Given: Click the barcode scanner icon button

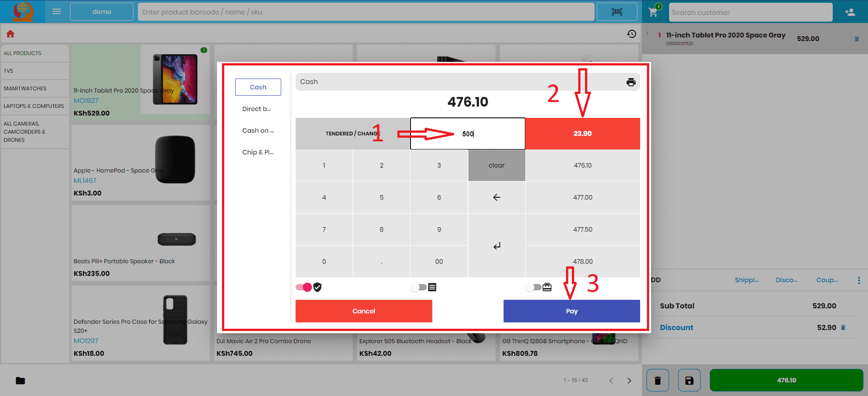Looking at the screenshot, I should (617, 12).
